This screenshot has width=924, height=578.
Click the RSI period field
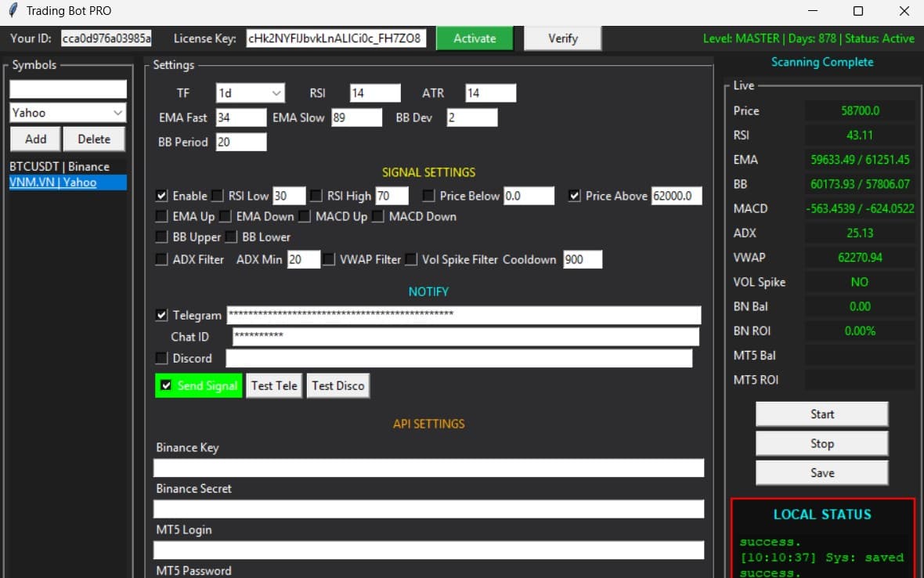pos(375,93)
